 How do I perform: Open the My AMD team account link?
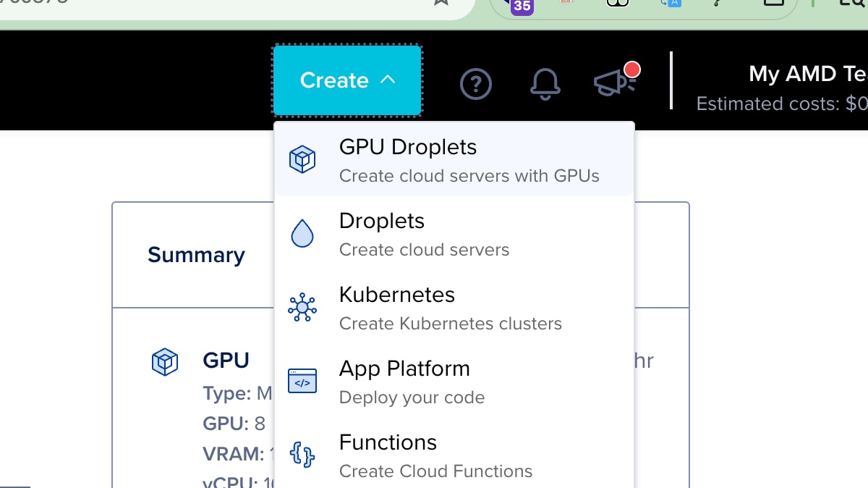pos(805,74)
